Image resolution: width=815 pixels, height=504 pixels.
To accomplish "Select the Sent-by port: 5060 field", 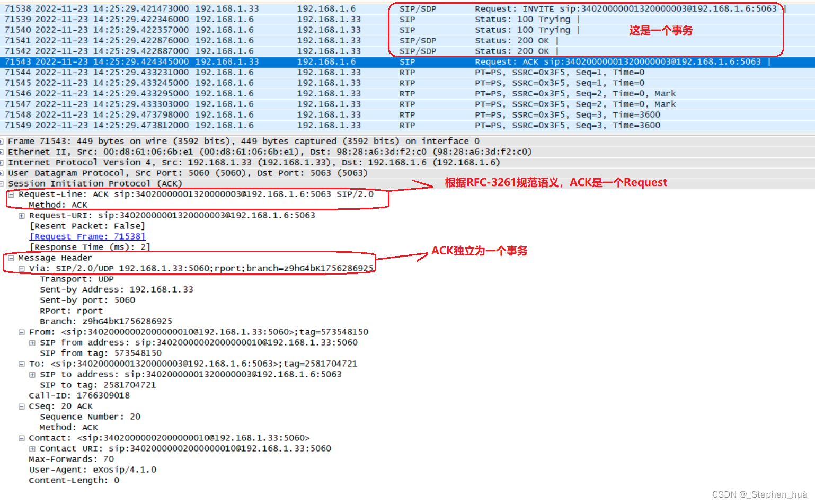I will point(87,300).
